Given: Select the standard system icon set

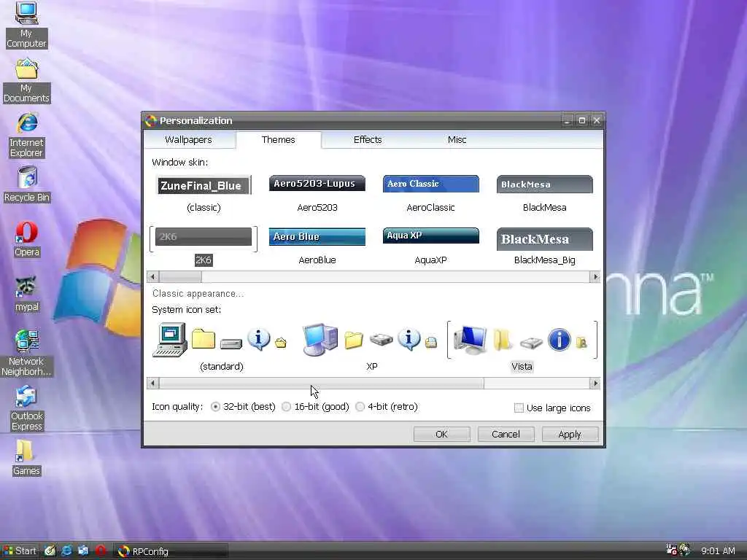Looking at the screenshot, I should [221, 346].
